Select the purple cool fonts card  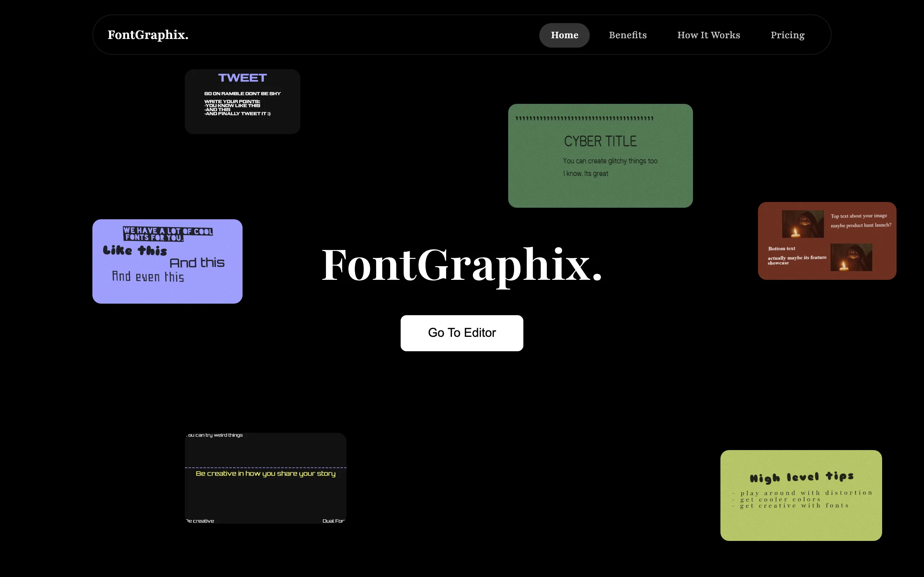(167, 261)
